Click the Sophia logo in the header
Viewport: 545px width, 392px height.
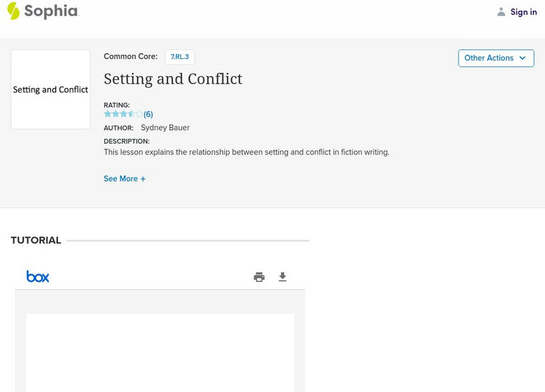(42, 11)
